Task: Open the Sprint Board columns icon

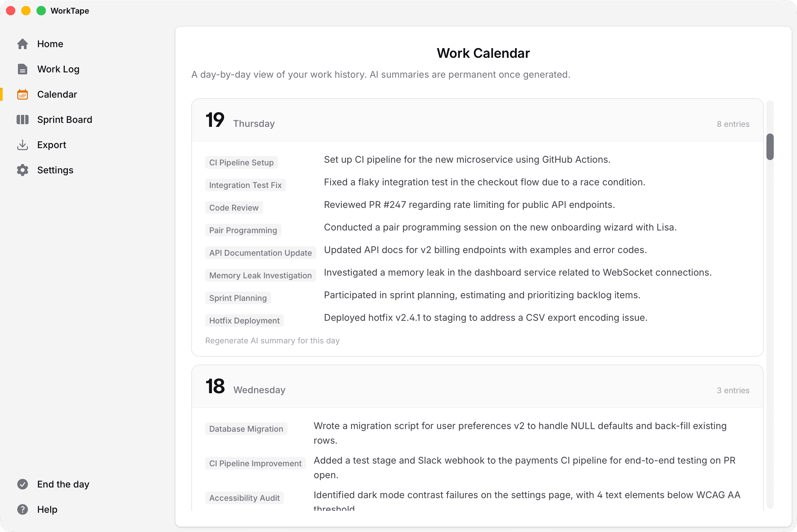Action: point(22,120)
